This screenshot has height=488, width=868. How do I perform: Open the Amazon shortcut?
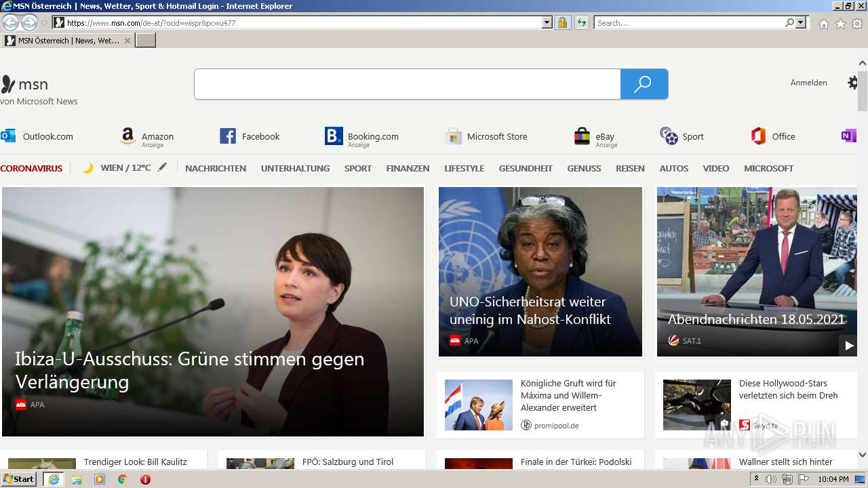pos(147,137)
